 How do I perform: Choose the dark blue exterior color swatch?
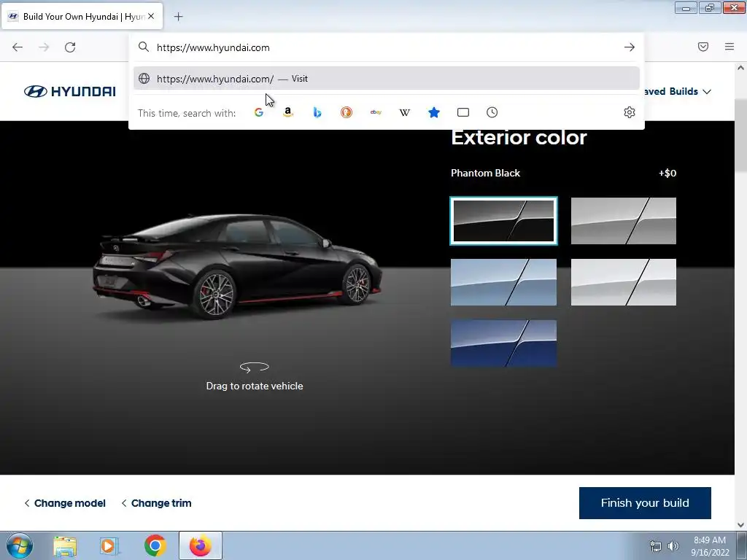503,343
